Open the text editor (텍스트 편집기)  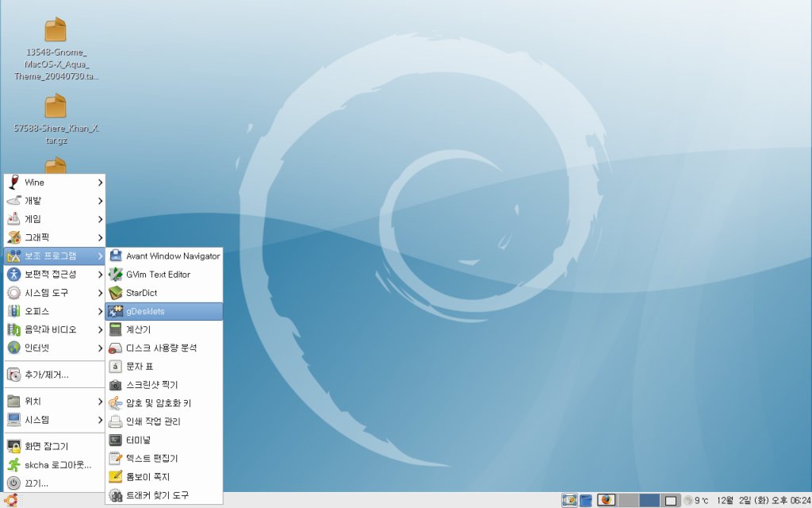tap(164, 458)
